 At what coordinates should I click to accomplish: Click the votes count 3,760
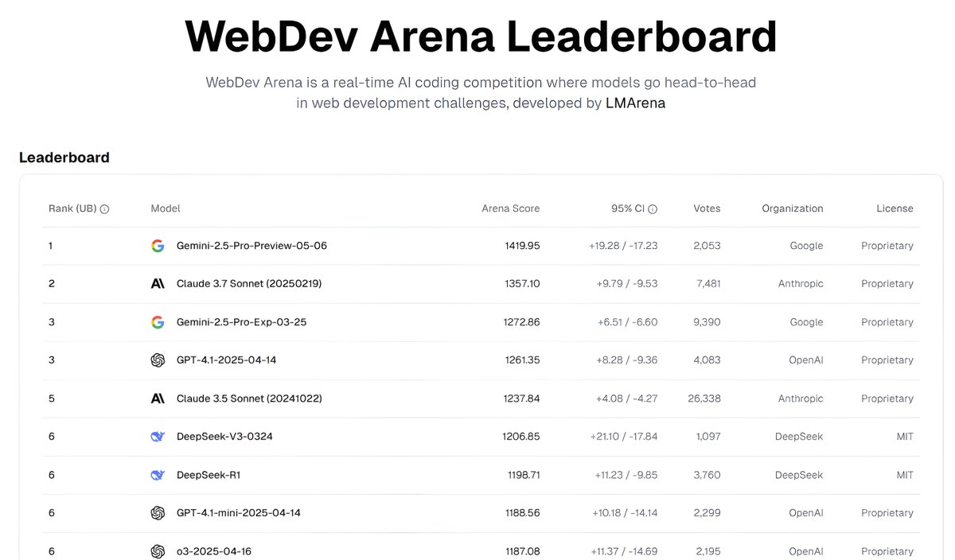click(x=707, y=475)
